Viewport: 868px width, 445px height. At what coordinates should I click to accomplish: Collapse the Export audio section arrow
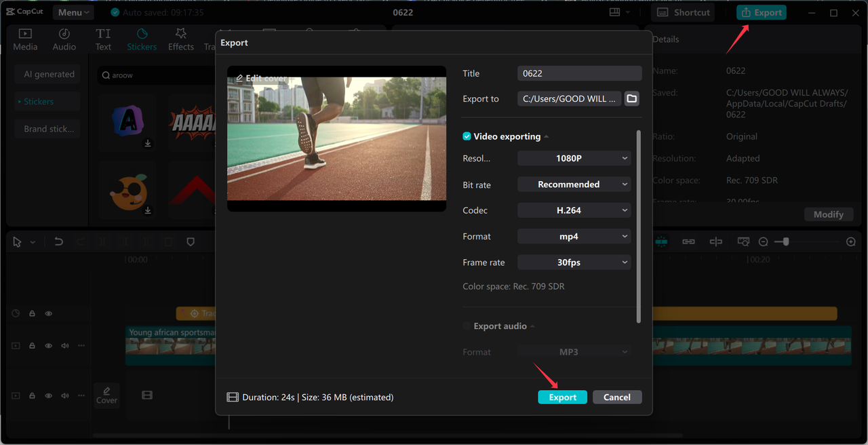click(532, 327)
